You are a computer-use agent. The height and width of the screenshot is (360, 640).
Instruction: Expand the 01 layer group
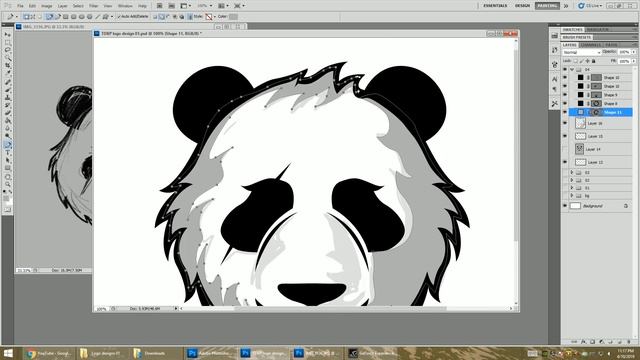point(572,188)
